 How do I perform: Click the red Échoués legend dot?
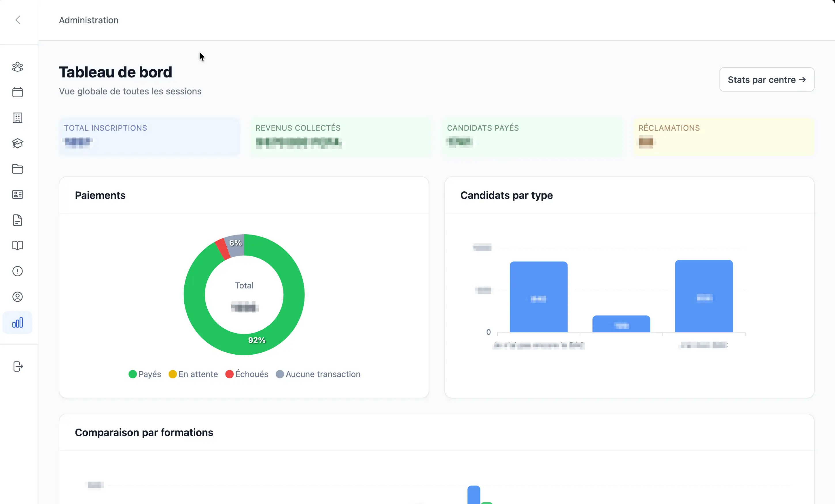[230, 374]
